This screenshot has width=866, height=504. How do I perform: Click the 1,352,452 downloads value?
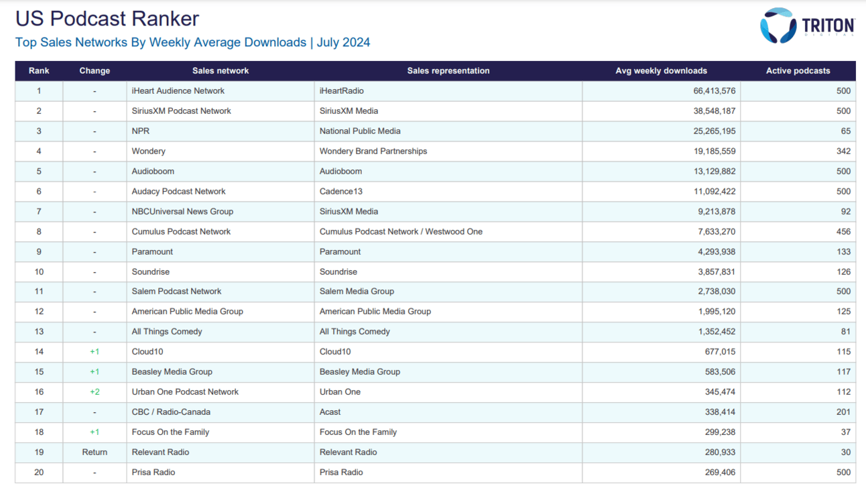[717, 332]
